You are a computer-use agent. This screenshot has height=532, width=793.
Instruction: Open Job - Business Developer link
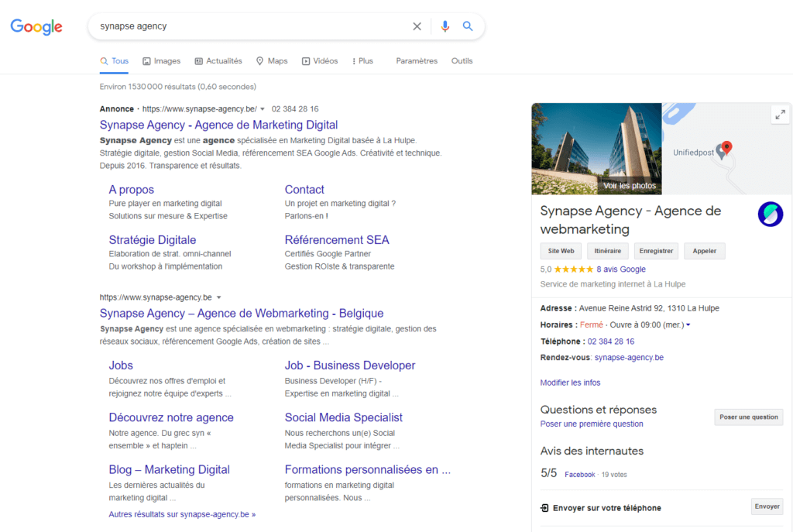[x=350, y=365]
